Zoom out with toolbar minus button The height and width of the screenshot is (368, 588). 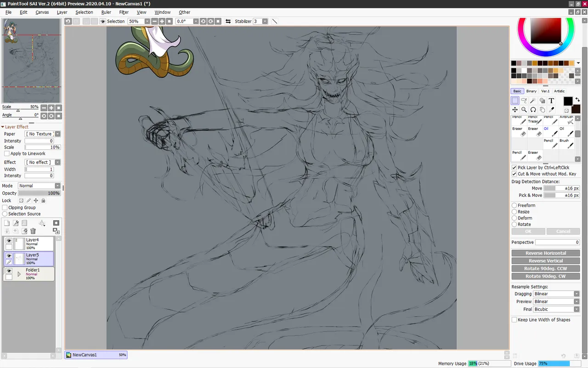[x=155, y=21]
